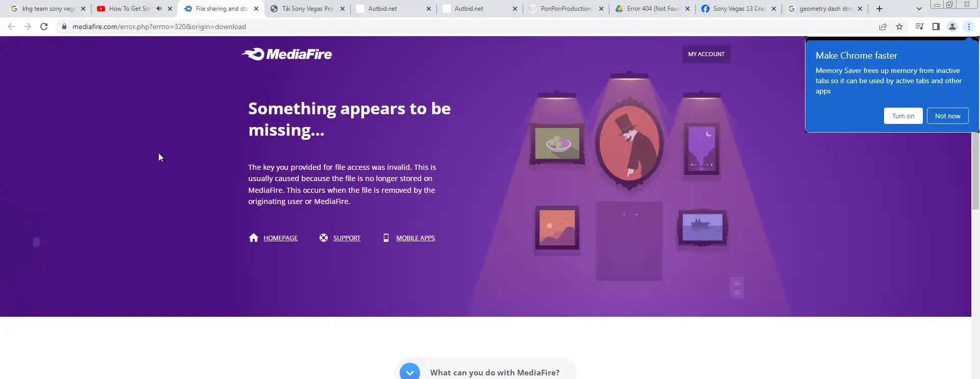
Task: Open the Chrome profile avatar
Action: point(952,27)
